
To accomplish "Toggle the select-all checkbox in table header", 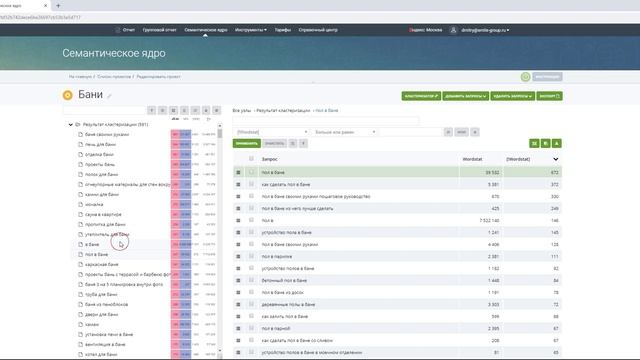I will pyautogui.click(x=251, y=159).
